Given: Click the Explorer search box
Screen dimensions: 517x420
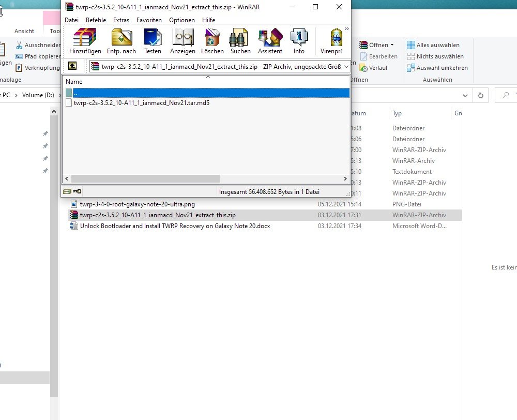Looking at the screenshot, I should [506, 95].
